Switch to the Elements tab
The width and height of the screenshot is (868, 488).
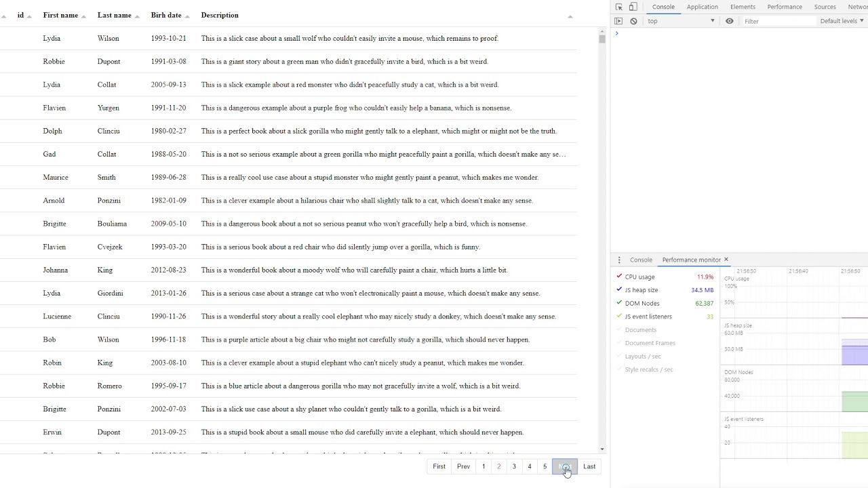coord(743,7)
